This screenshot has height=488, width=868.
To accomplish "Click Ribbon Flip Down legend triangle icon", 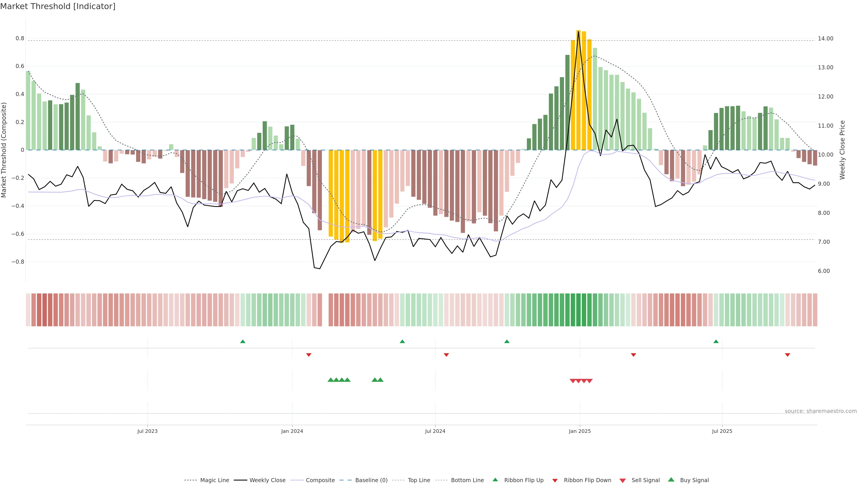I will [555, 481].
